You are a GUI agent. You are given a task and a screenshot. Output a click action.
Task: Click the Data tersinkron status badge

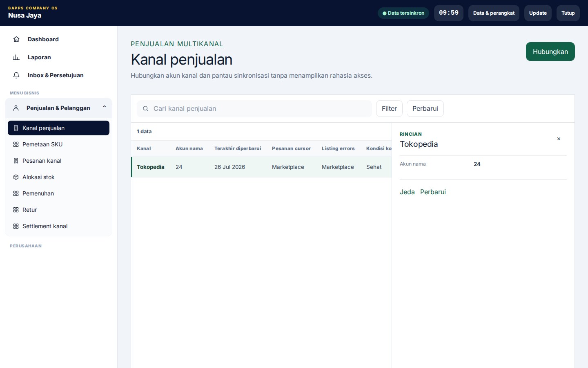(x=403, y=13)
